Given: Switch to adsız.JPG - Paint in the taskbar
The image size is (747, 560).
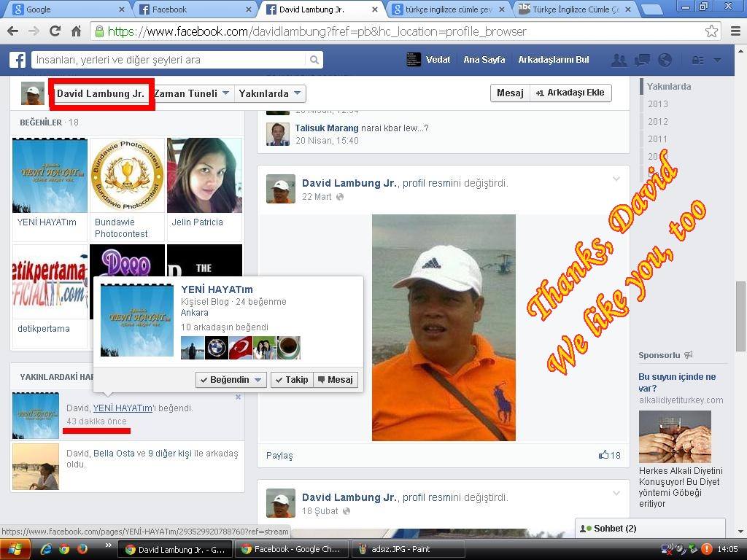Looking at the screenshot, I should pyautogui.click(x=407, y=549).
